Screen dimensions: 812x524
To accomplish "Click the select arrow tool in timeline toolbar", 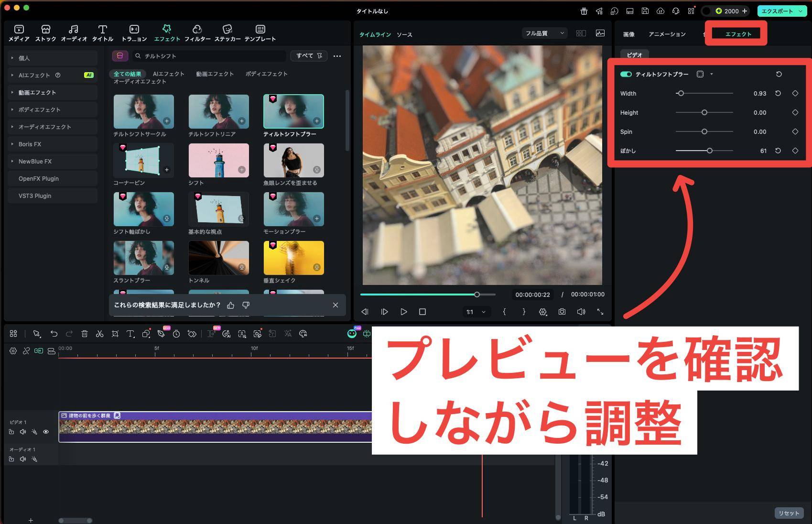I will 37,334.
